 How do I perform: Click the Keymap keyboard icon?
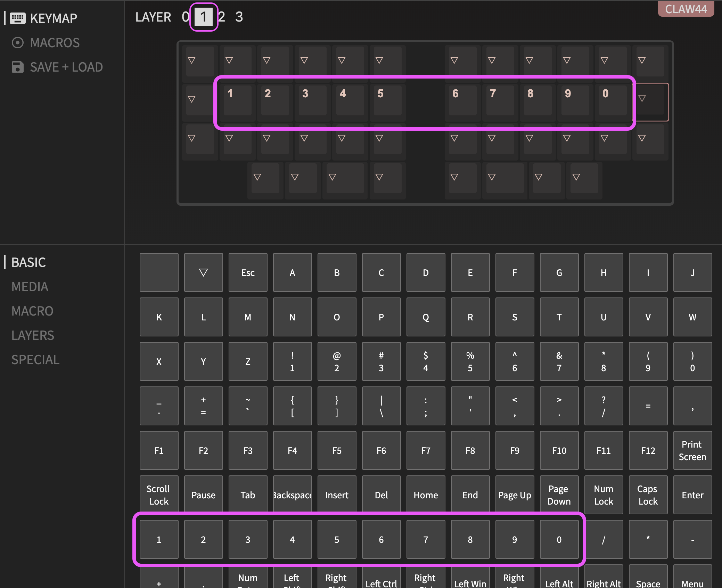(17, 18)
